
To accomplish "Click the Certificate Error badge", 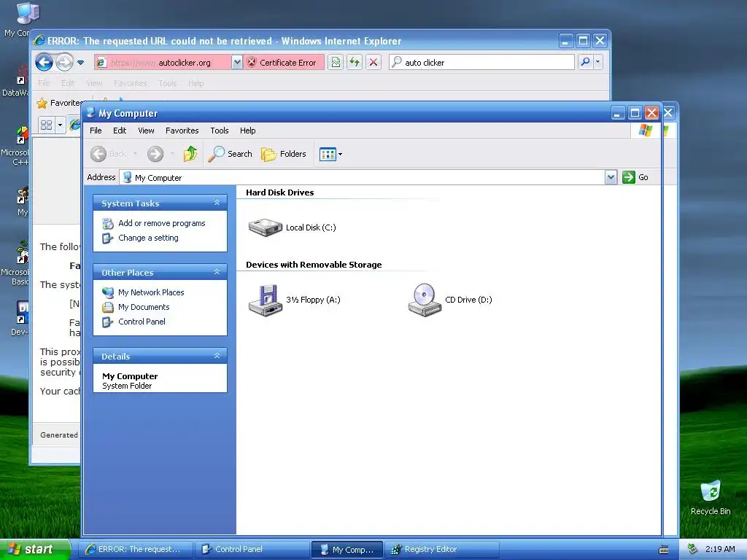I will coord(284,63).
